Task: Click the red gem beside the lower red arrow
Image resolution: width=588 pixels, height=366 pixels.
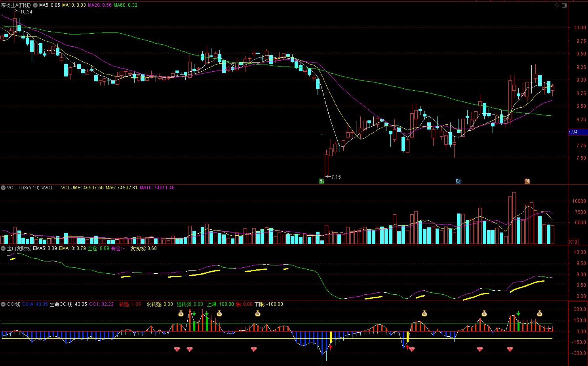Action: pyautogui.click(x=412, y=349)
